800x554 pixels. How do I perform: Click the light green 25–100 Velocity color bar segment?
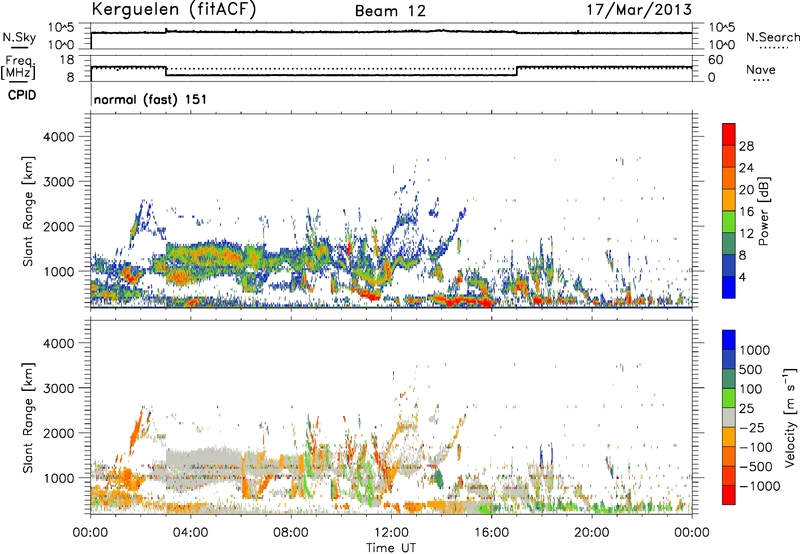[x=729, y=398]
